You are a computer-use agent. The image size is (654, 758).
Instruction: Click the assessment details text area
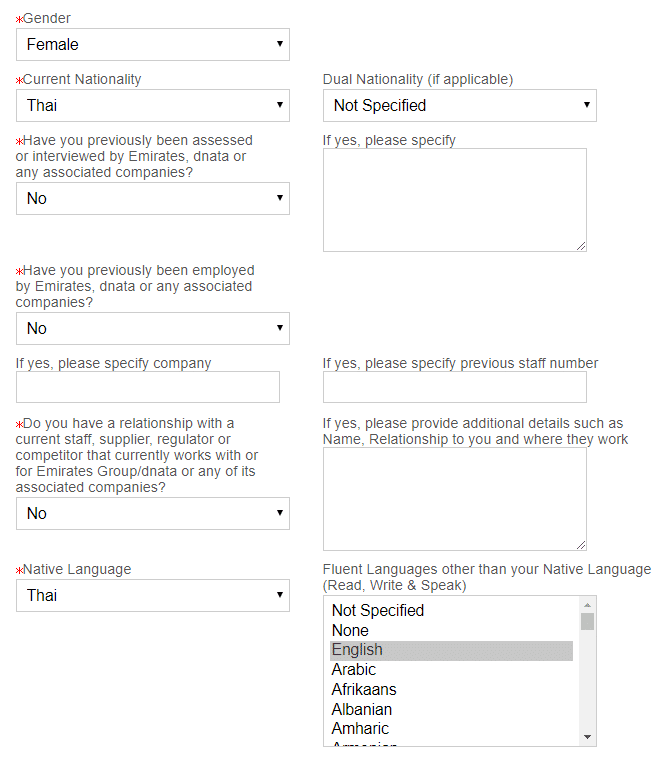point(455,200)
